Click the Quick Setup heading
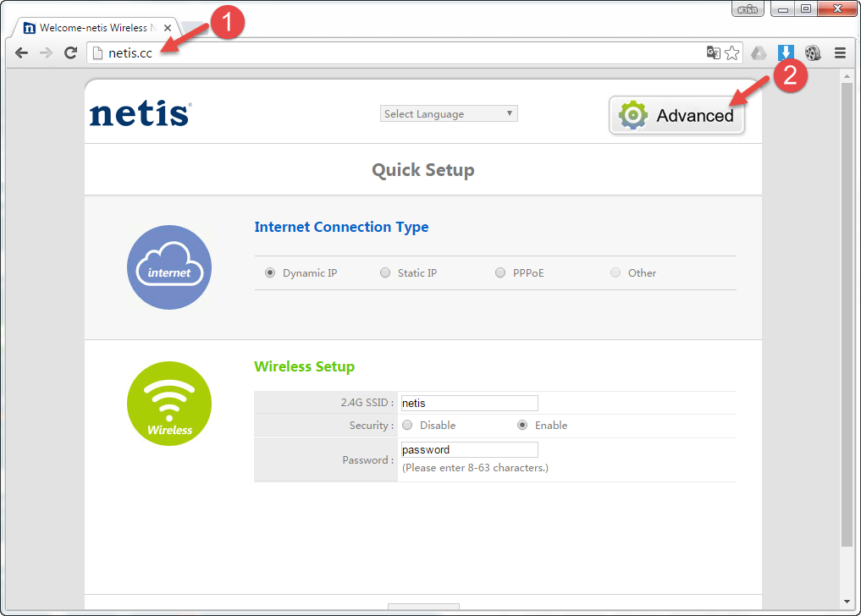 click(422, 169)
